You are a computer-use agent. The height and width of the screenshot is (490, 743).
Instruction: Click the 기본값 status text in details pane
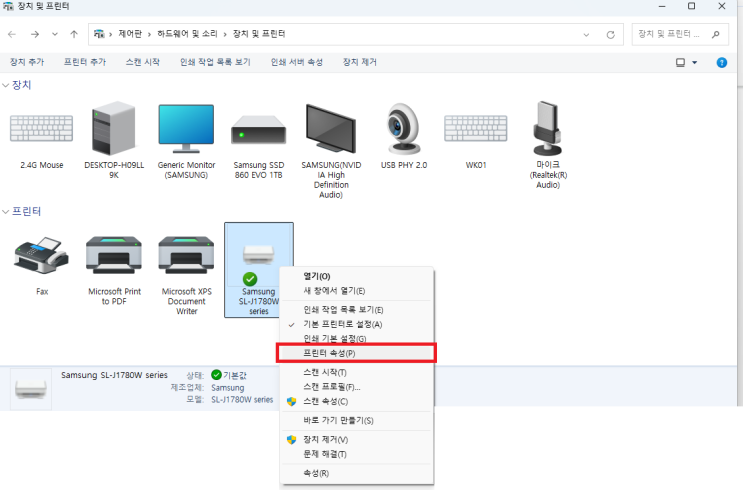(x=235, y=376)
